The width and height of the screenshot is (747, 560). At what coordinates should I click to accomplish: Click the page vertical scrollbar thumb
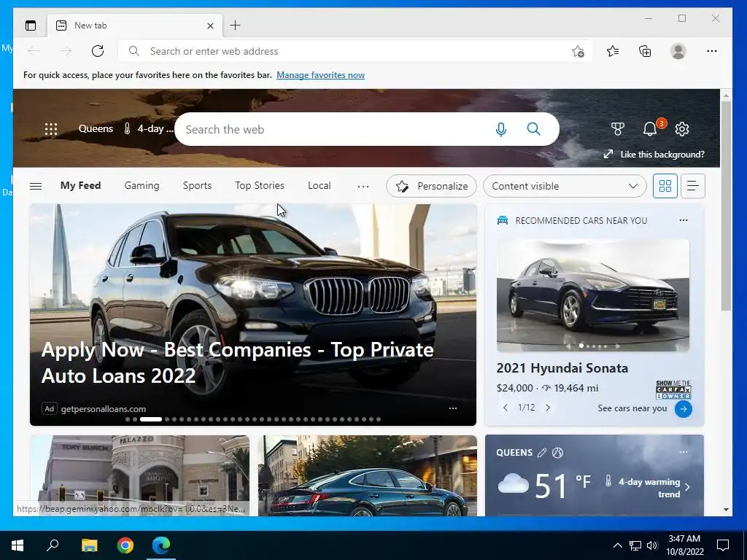pos(726,206)
